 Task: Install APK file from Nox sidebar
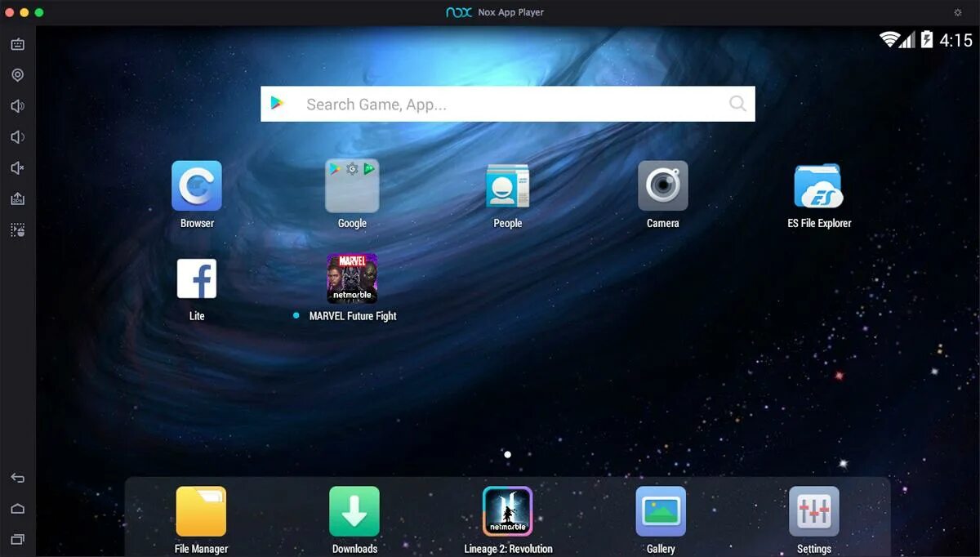(17, 199)
